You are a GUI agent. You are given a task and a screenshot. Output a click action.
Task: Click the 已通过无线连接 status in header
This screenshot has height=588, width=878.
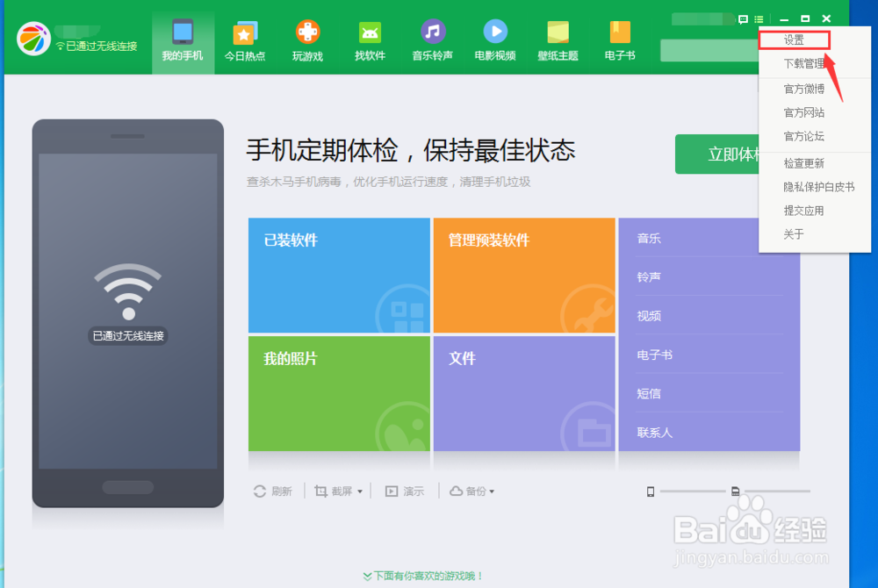pos(97,46)
